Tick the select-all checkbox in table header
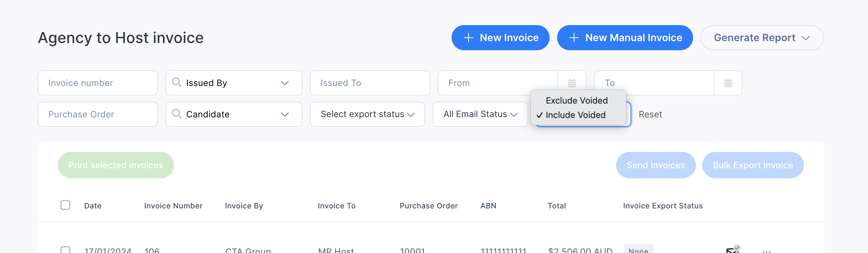This screenshot has height=253, width=868. point(65,205)
